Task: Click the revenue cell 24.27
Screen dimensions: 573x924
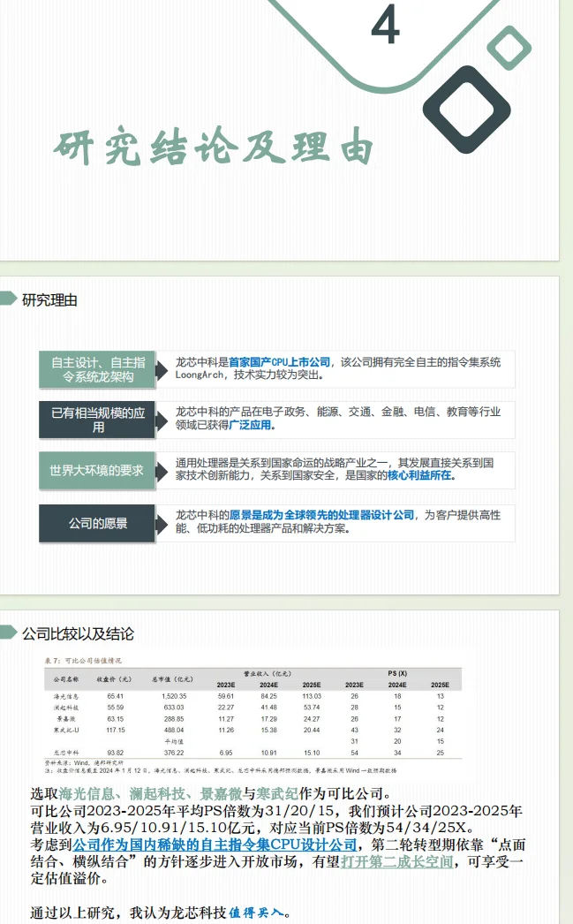Action: pos(312,719)
